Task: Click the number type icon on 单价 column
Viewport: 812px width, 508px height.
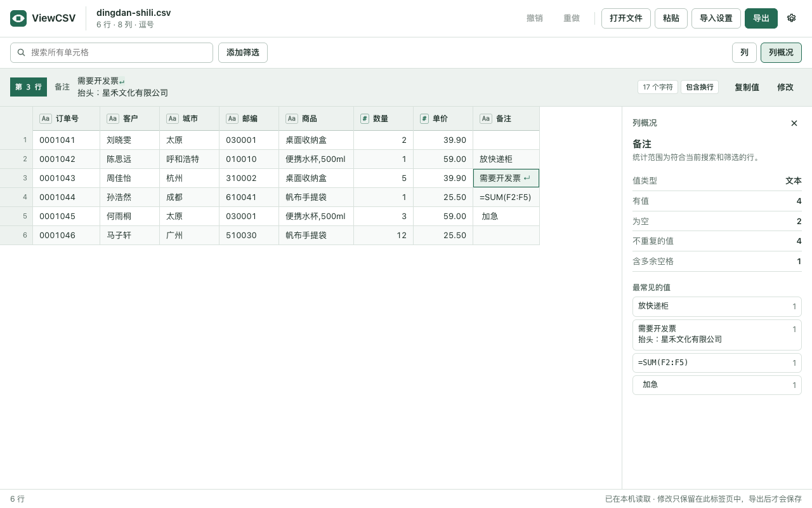Action: [424, 118]
